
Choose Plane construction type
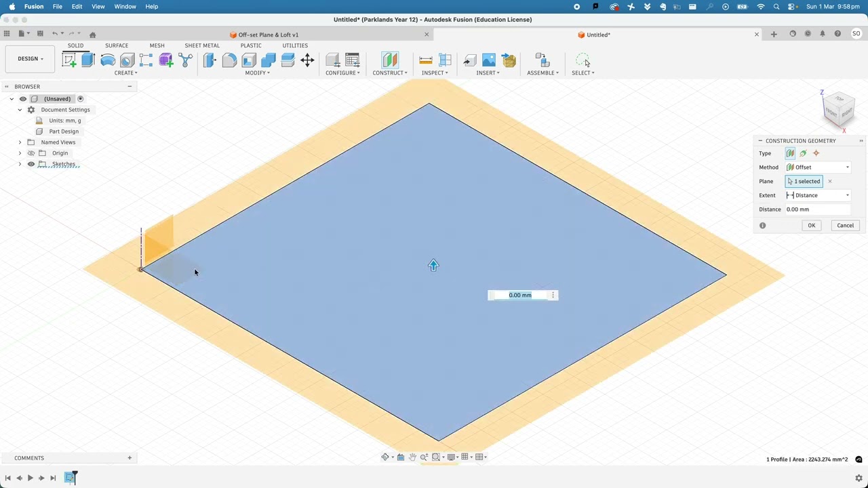pyautogui.click(x=790, y=153)
